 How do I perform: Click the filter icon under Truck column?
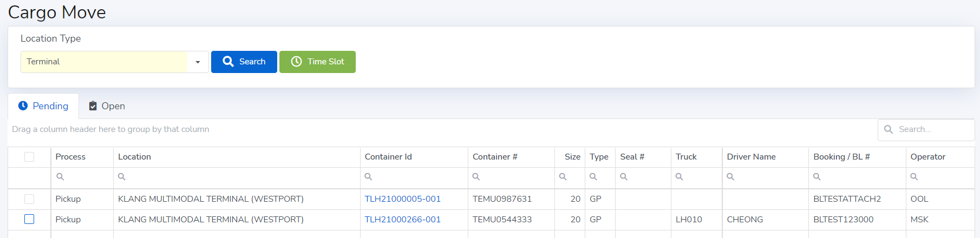[x=679, y=177]
